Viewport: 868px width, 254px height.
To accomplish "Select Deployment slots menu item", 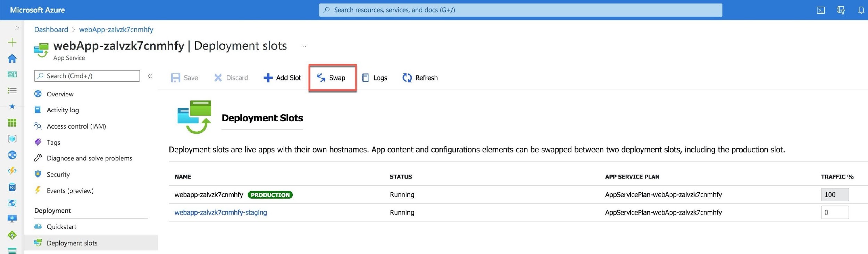I will [91, 243].
